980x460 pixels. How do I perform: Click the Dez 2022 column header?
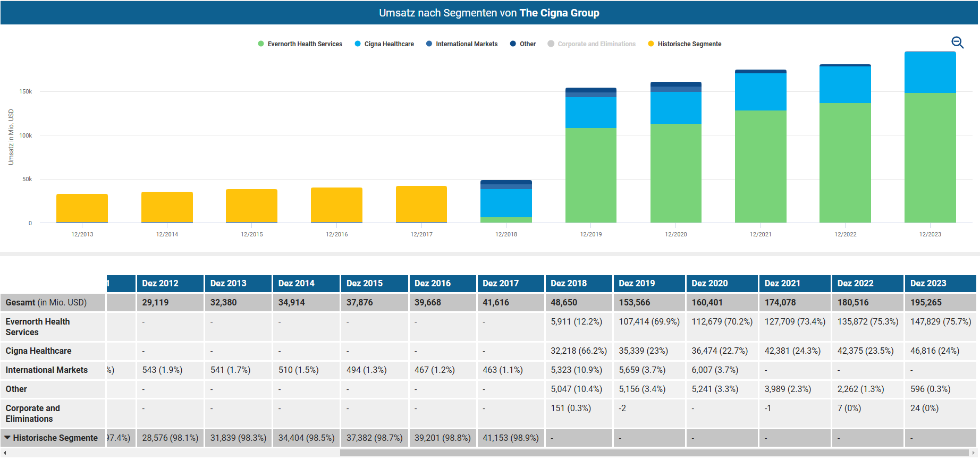point(867,284)
